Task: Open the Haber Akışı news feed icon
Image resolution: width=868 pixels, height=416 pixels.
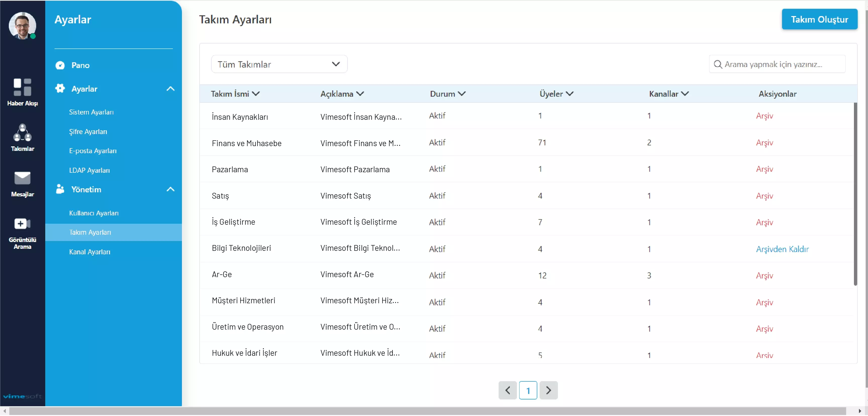Action: point(22,88)
